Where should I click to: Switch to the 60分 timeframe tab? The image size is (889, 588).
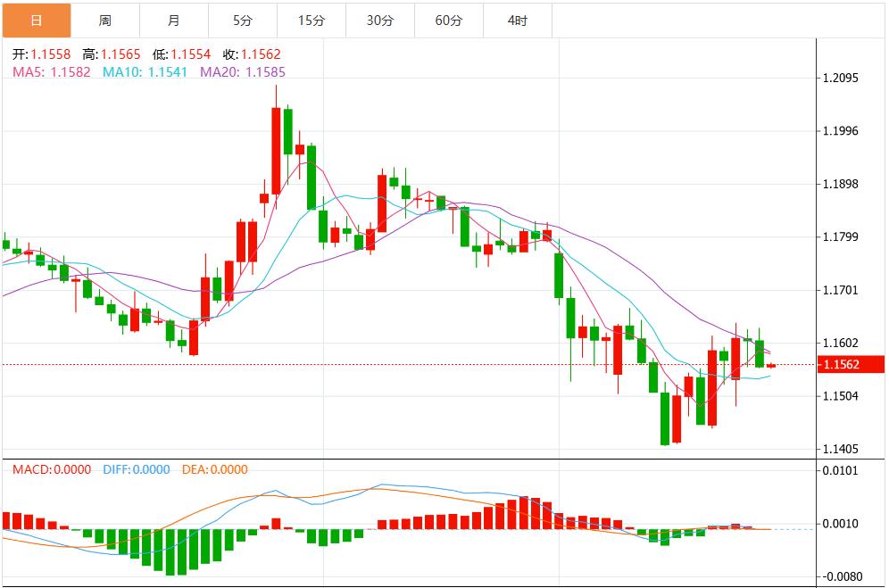coord(449,21)
